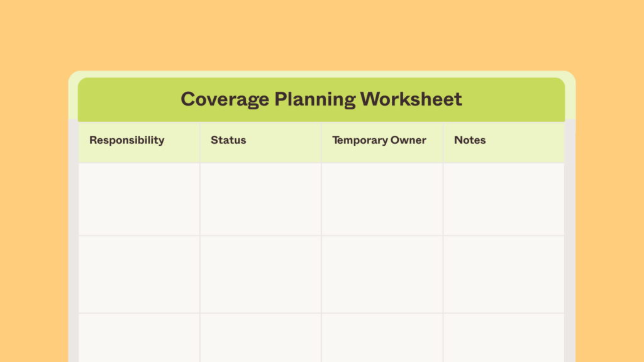This screenshot has height=362, width=644.
Task: Click the Responsibility column header
Action: coord(126,140)
